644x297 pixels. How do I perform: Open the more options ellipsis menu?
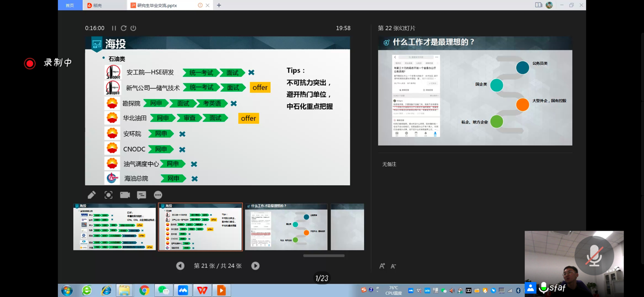[158, 195]
